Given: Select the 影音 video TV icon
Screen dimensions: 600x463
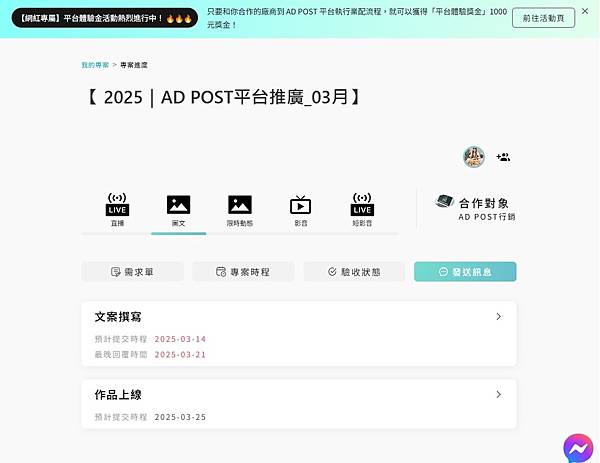Looking at the screenshot, I should point(301,210).
